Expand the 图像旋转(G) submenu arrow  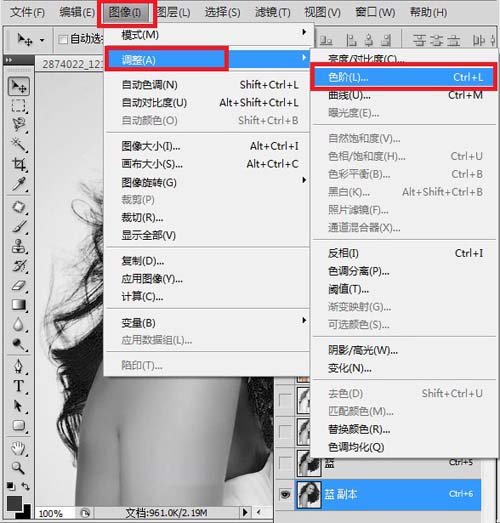[x=304, y=180]
